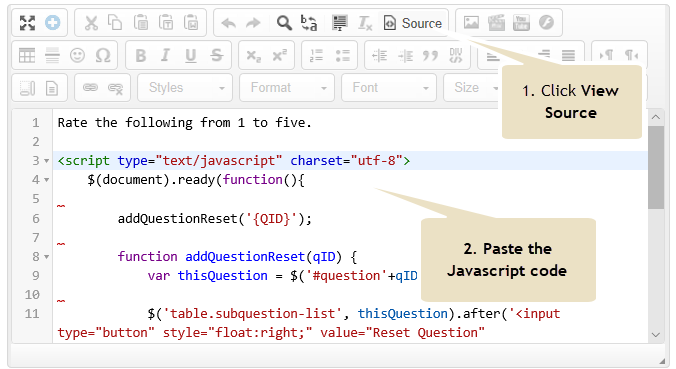Click the Remove Format icon
676x369 pixels.
tap(365, 23)
